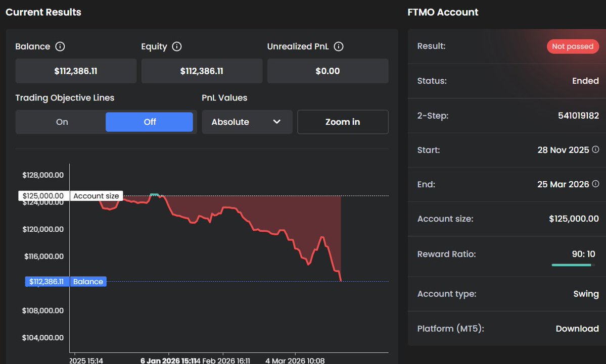Set Trading Objective Lines to Off
This screenshot has height=364, width=606.
149,122
